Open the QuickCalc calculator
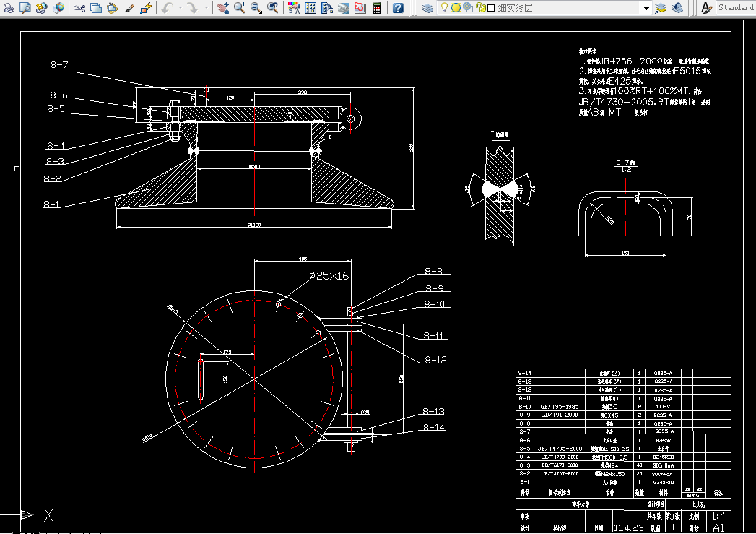Viewport: 756px width, 534px height. click(x=376, y=8)
